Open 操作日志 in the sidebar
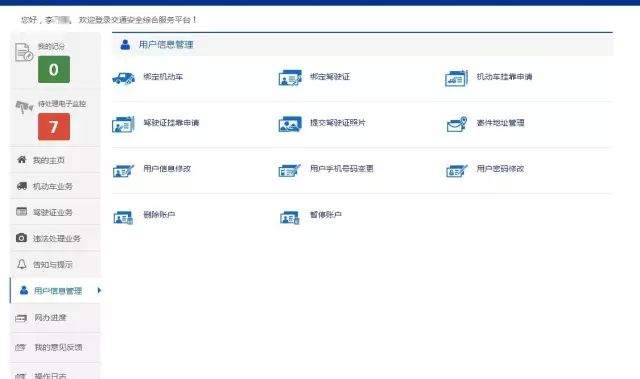Screen dimensions: 640x379 [x=55, y=372]
